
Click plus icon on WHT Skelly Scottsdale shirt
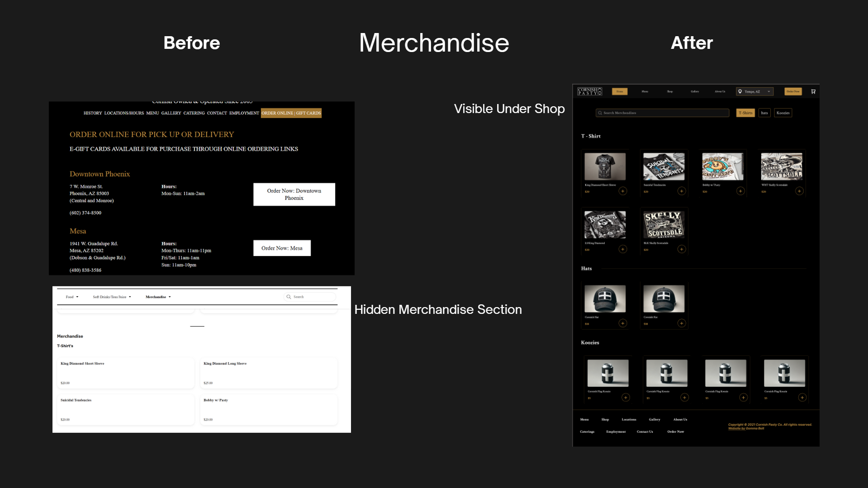tap(799, 191)
